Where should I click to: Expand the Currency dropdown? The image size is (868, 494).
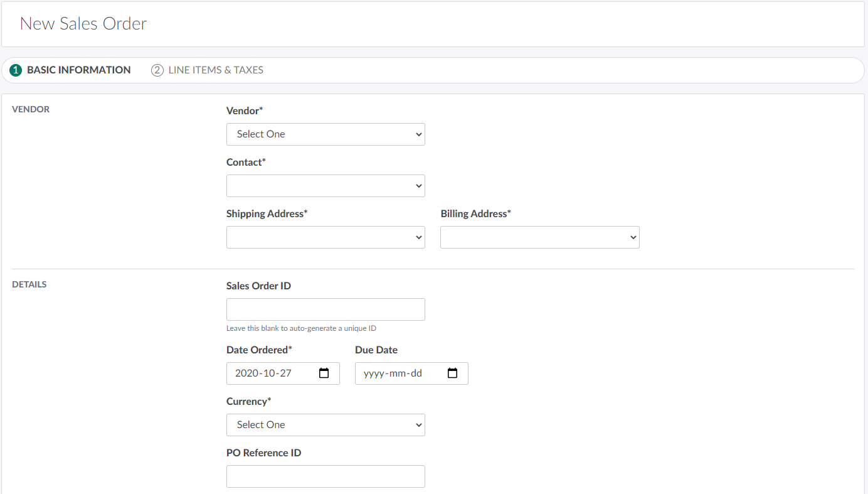click(x=325, y=425)
